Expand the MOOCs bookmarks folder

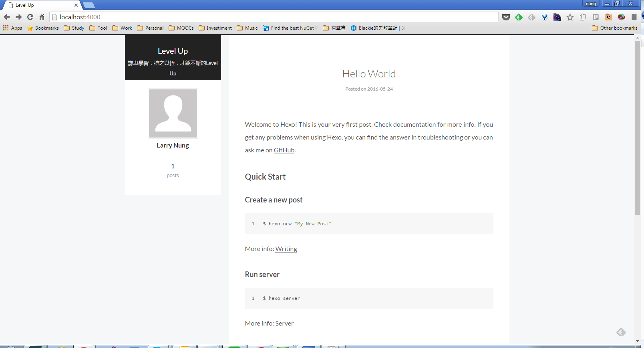tap(181, 28)
